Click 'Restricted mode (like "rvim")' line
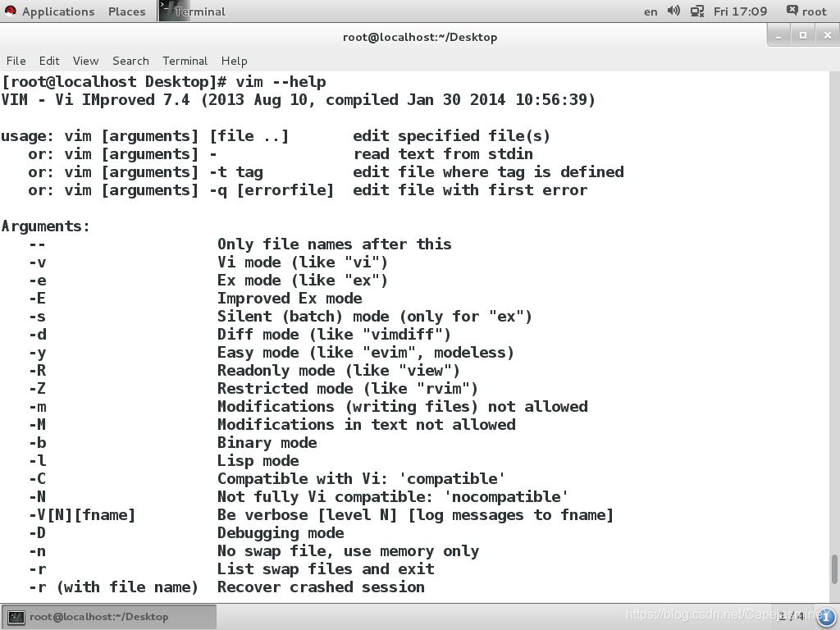Image resolution: width=840 pixels, height=630 pixels. click(x=348, y=388)
